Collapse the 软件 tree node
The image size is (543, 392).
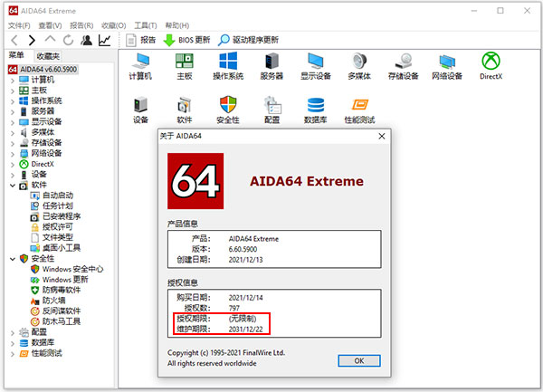pos(13,186)
